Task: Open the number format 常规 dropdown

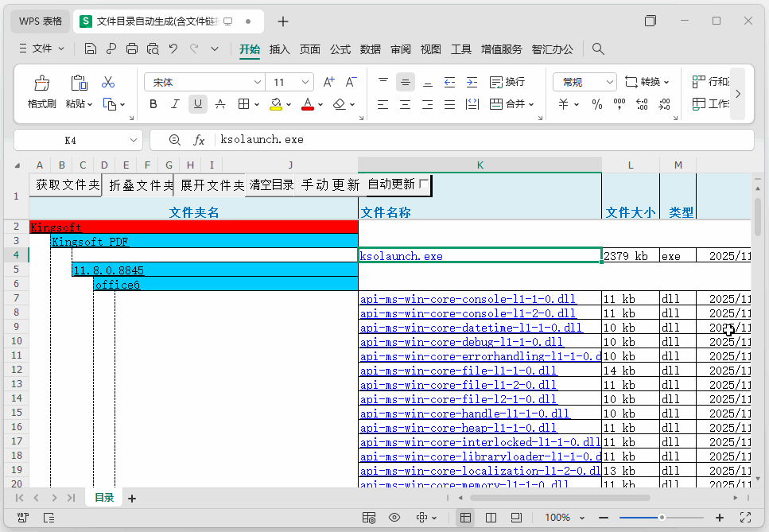Action: pyautogui.click(x=609, y=82)
